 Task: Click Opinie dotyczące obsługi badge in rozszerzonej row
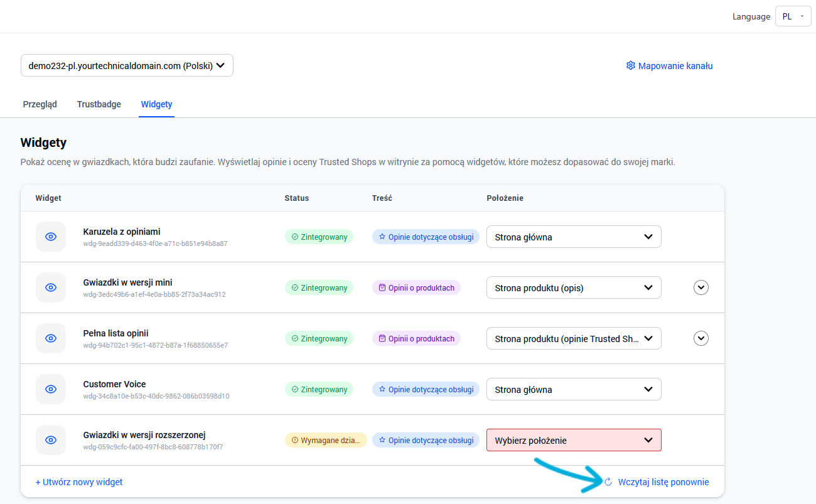coord(426,440)
